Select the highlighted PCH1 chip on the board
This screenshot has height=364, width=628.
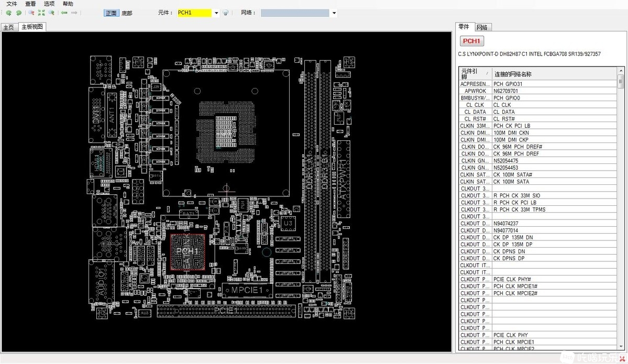pyautogui.click(x=188, y=252)
